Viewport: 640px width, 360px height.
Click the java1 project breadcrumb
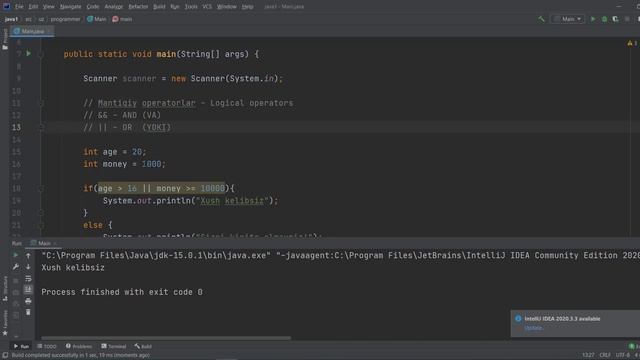pyautogui.click(x=11, y=19)
